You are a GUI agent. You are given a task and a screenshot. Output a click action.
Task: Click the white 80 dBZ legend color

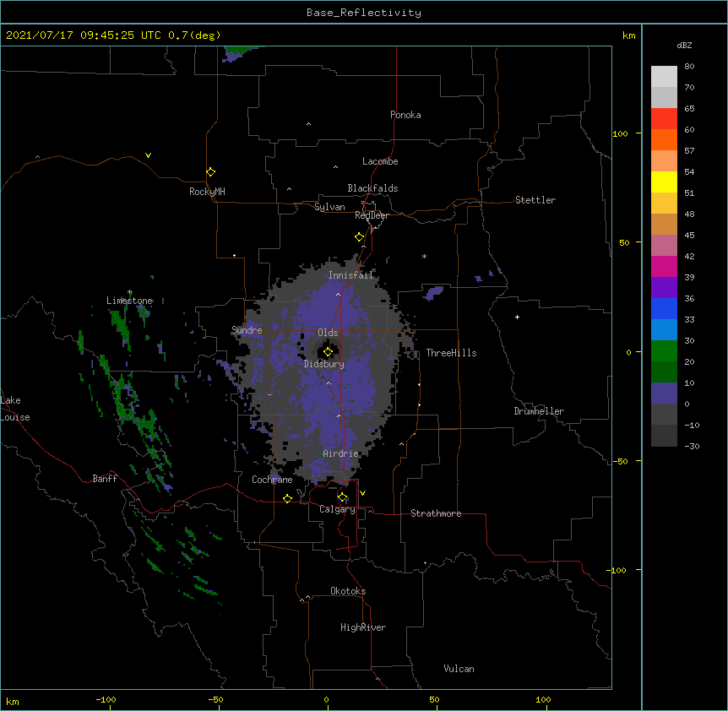pos(664,77)
